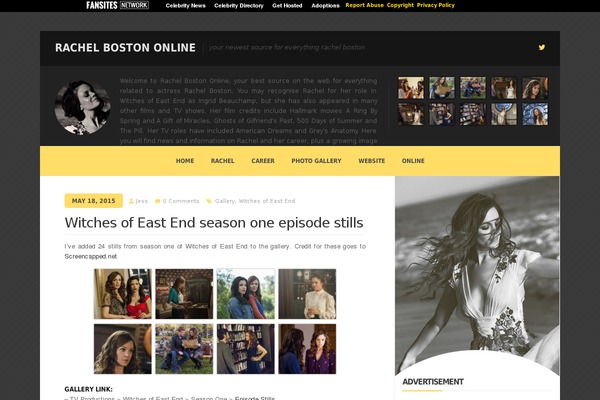The image size is (600, 400).
Task: Open fifth header thumbnail in top row
Action: click(535, 88)
